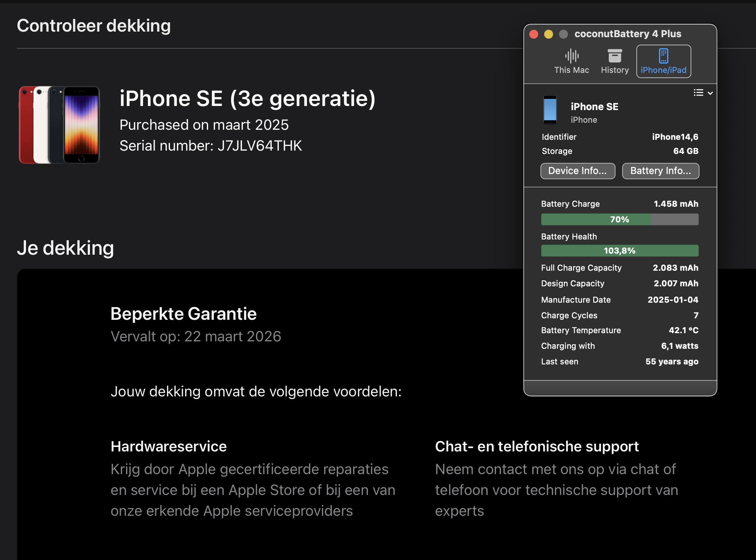Click the Charge Cycles value 7
The image size is (756, 560).
pos(696,315)
